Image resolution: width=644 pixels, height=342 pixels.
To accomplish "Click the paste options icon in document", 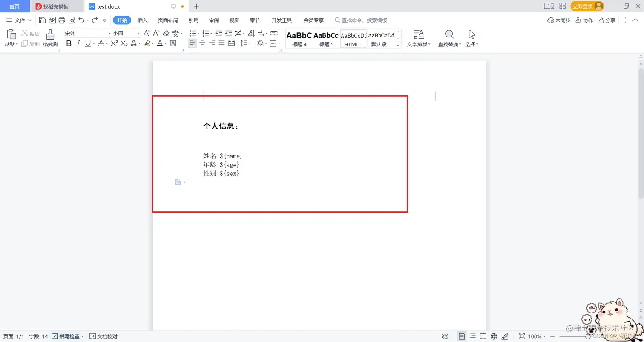I will (178, 182).
